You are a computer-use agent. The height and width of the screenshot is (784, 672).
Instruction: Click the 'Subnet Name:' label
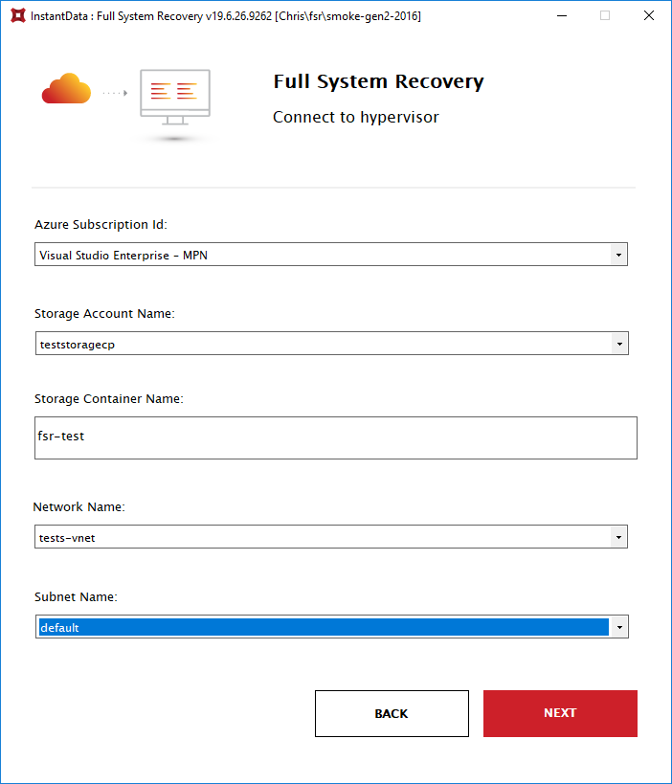(76, 596)
